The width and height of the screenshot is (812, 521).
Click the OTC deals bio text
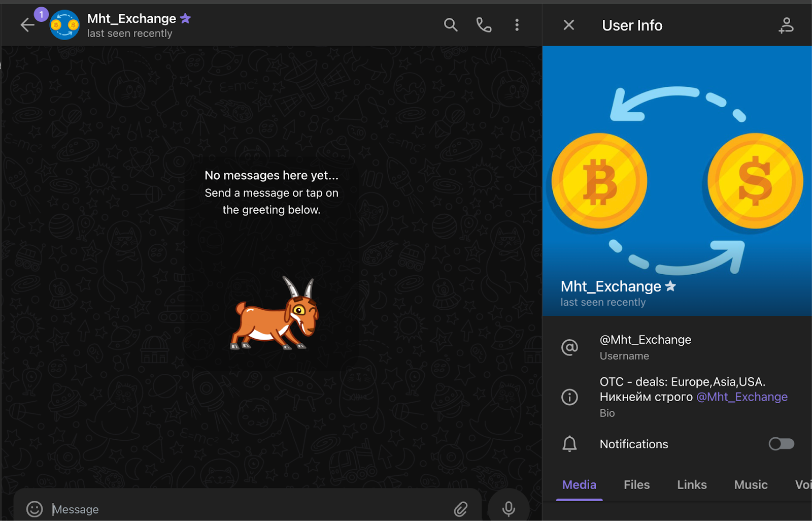click(682, 382)
